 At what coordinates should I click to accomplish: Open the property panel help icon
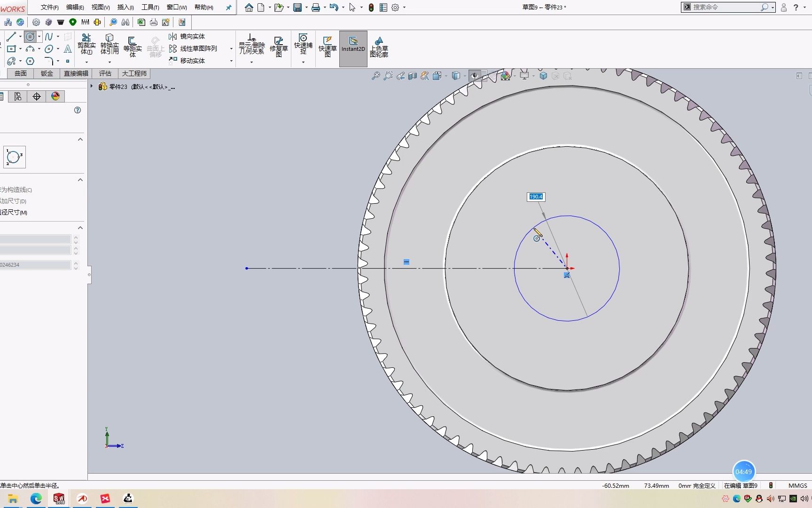tap(78, 110)
